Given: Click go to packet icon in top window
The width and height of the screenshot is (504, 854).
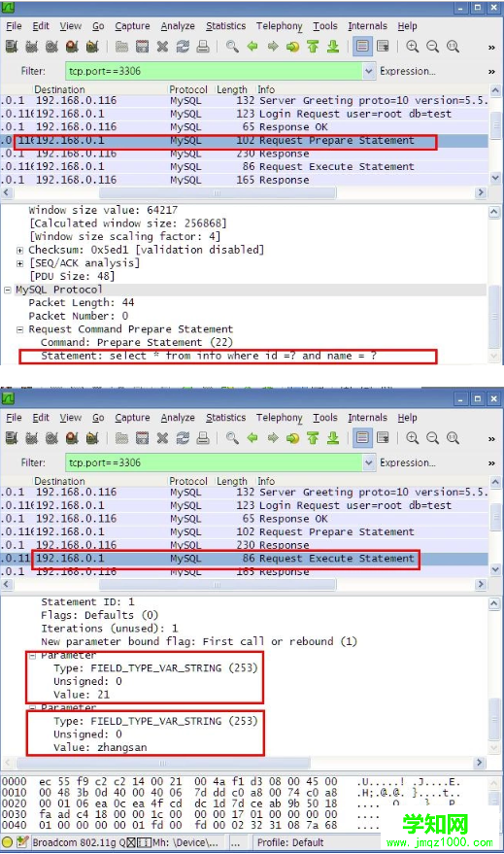Looking at the screenshot, I should (x=293, y=47).
